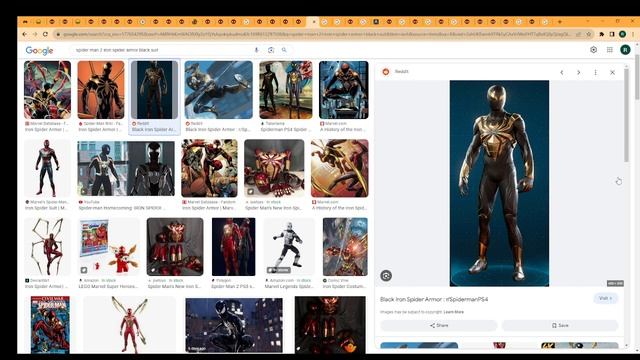Open Amazon LEGO Marvel Super Heroes thumbnail
Image resolution: width=640 pixels, height=360 pixels.
pos(109,247)
